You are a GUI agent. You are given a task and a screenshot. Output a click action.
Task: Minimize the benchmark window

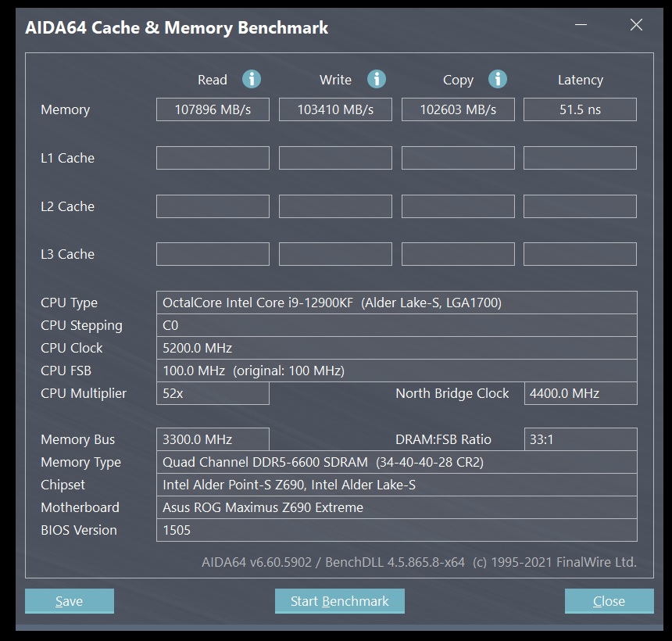click(581, 25)
